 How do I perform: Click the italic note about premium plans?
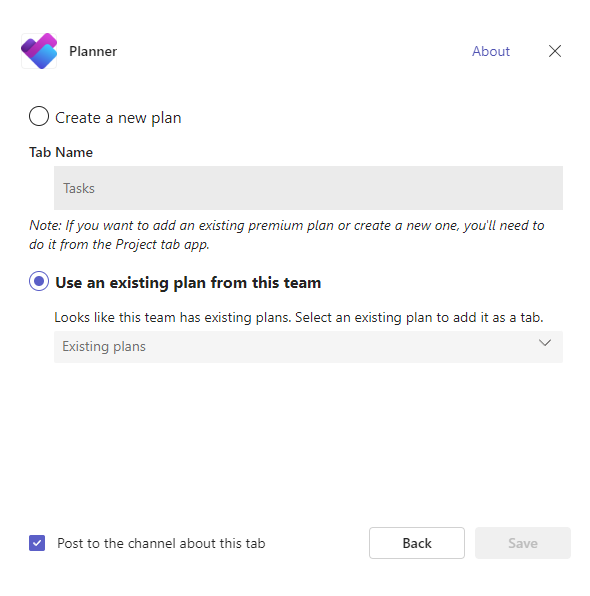(x=287, y=235)
